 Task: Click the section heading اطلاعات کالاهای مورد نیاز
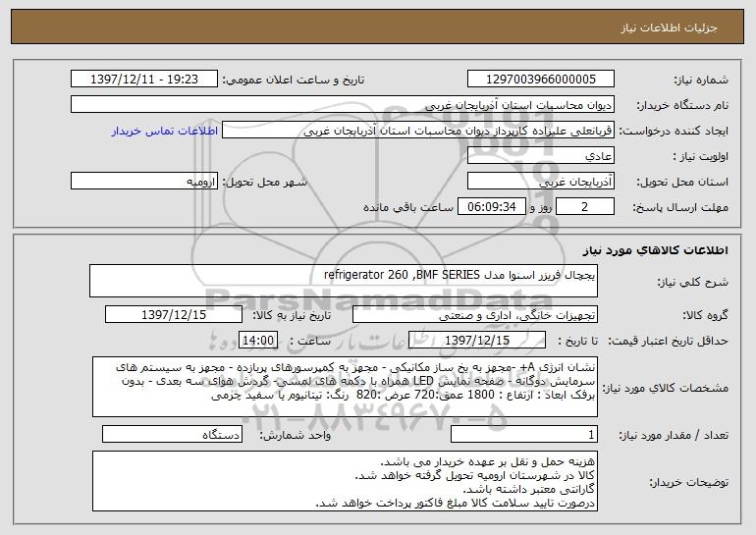point(655,250)
